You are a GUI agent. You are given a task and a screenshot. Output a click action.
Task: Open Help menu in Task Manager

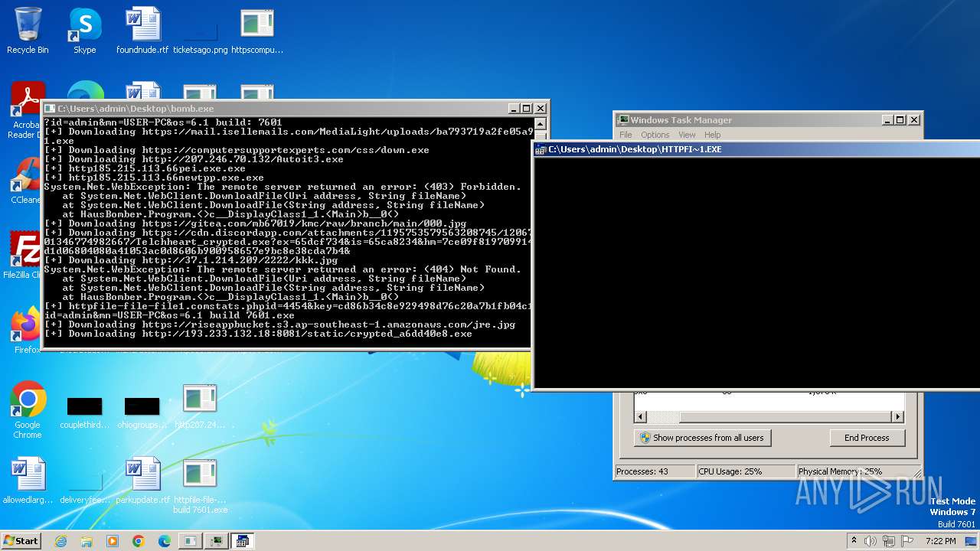click(712, 135)
